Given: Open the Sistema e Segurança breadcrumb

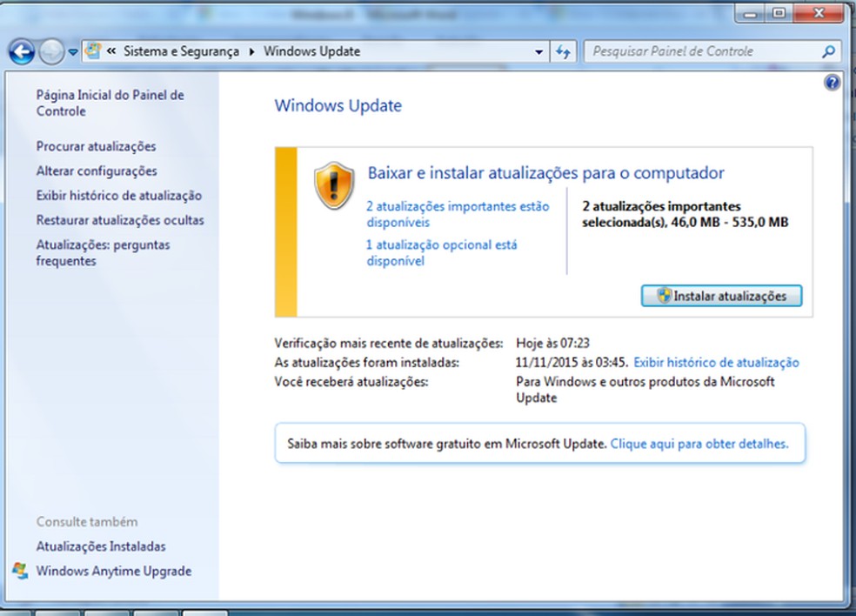Looking at the screenshot, I should pyautogui.click(x=181, y=51).
